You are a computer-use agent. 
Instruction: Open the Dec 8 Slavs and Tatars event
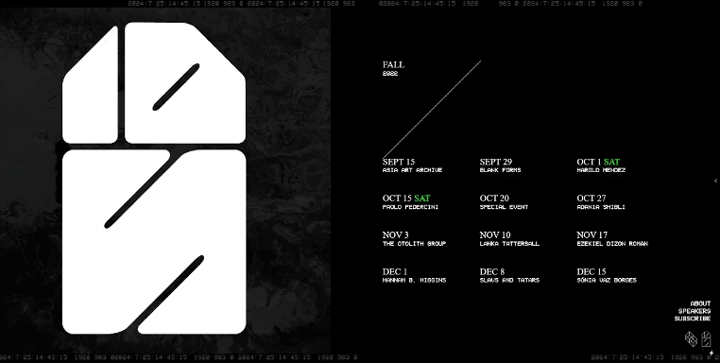pos(509,275)
